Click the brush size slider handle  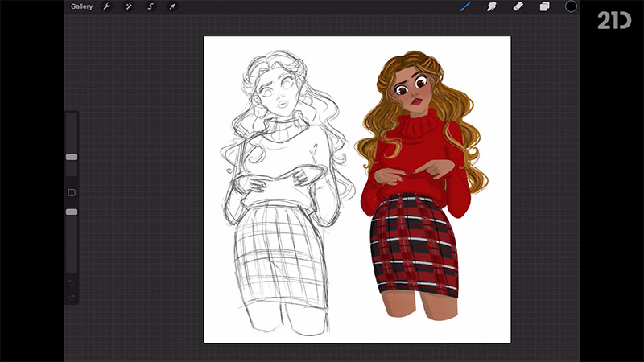pyautogui.click(x=72, y=157)
